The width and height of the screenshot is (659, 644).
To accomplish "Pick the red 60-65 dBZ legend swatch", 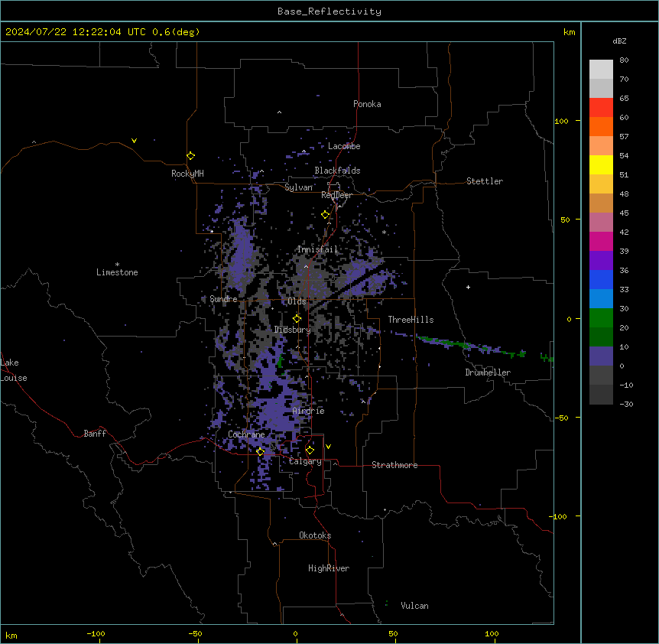I will pyautogui.click(x=601, y=108).
